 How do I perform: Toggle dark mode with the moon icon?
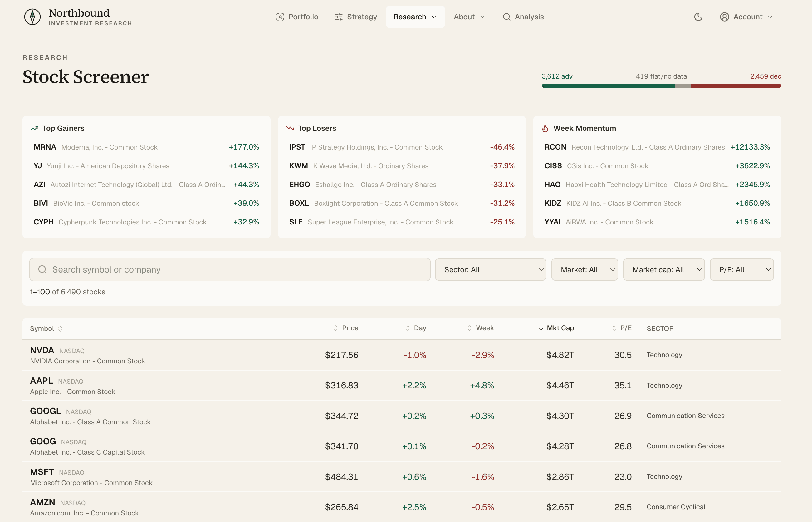(698, 17)
